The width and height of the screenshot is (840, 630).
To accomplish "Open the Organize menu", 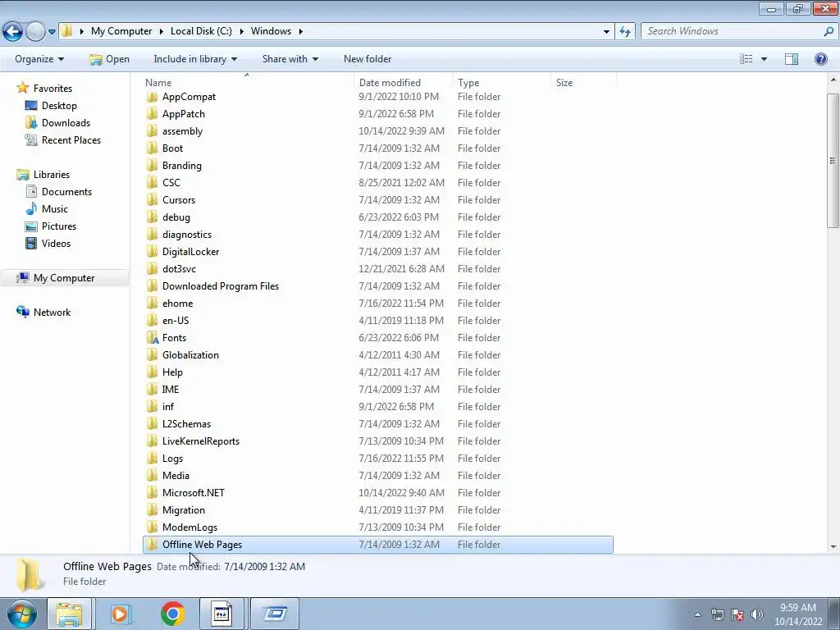I will point(39,59).
